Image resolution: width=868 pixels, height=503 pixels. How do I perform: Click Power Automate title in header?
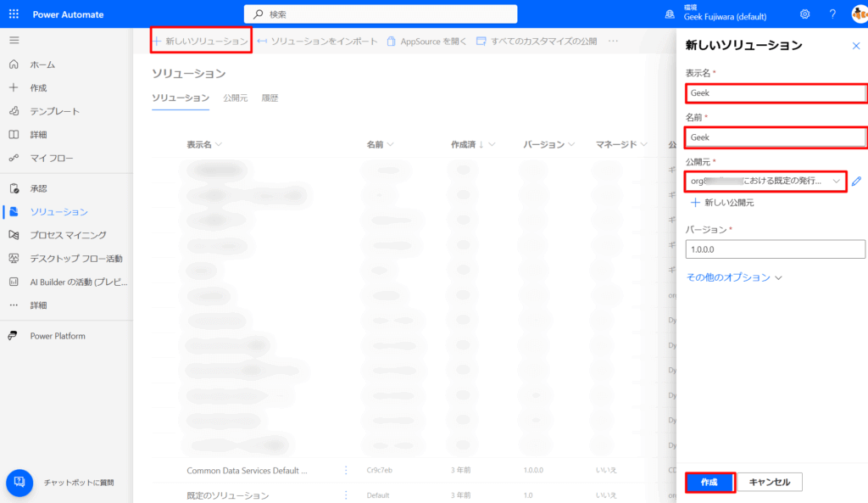click(x=68, y=14)
